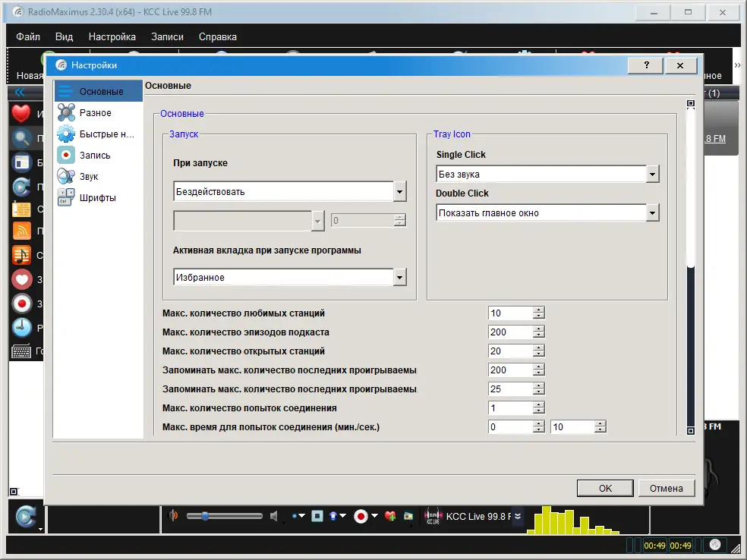
Task: Collapse sidebar with double-chevron arrow
Action: (x=20, y=93)
